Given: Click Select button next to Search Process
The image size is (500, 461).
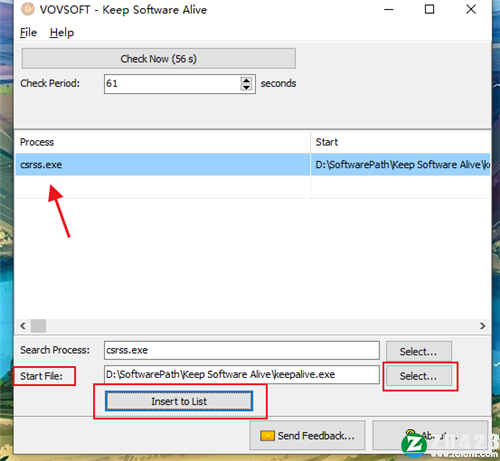Looking at the screenshot, I should tap(419, 351).
